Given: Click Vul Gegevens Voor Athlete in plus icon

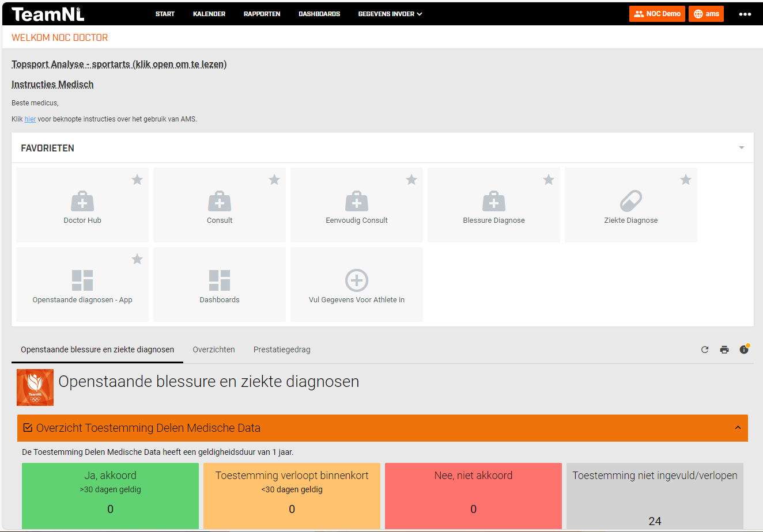Looking at the screenshot, I should coord(357,280).
